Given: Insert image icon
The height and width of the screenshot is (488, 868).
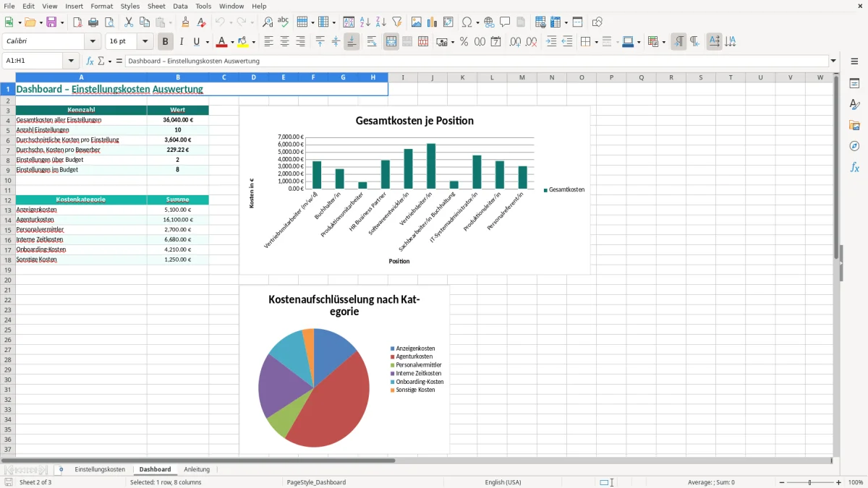Looking at the screenshot, I should tap(417, 22).
